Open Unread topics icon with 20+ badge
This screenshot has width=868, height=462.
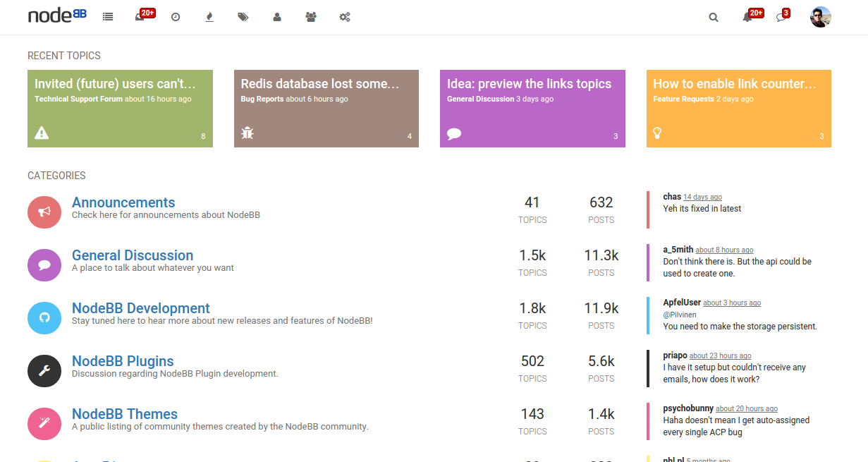click(140, 17)
